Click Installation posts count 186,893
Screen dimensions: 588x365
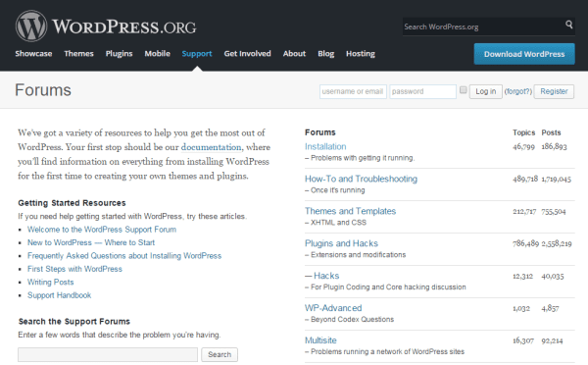click(x=554, y=146)
